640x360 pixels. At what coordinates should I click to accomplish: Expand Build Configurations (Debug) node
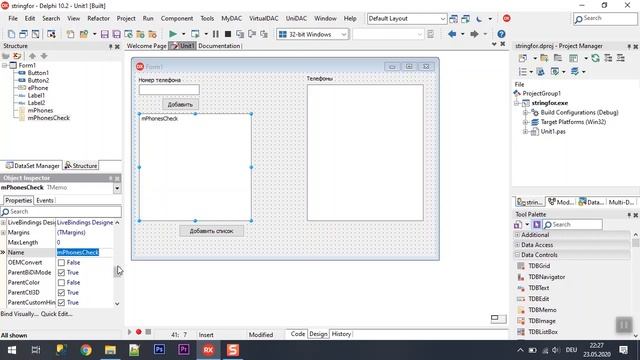pyautogui.click(x=526, y=112)
